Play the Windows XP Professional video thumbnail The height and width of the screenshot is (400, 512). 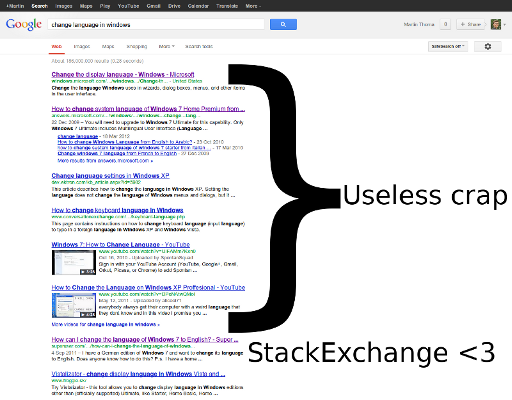pyautogui.click(x=74, y=305)
